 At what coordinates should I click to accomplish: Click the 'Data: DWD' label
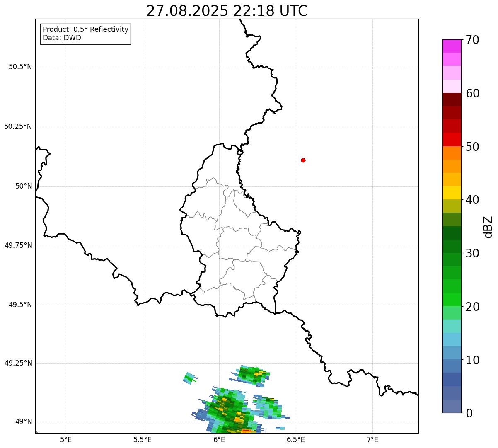click(x=62, y=38)
